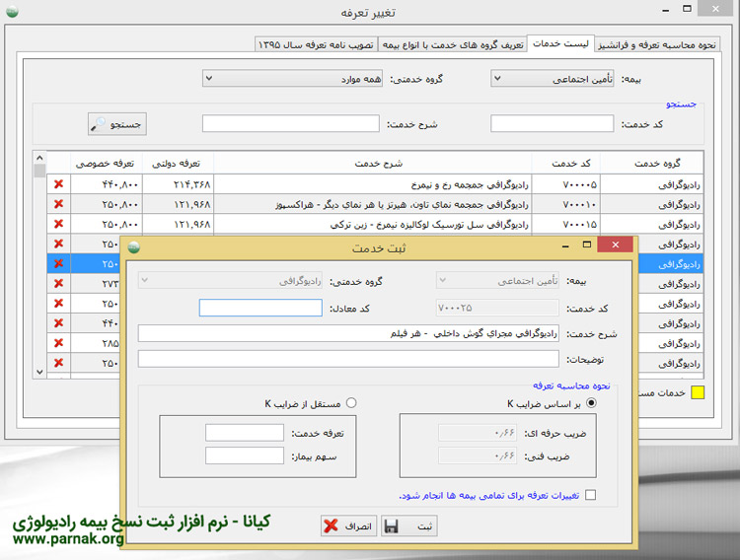Click the انصراف cancel button
The width and height of the screenshot is (740, 560).
click(x=348, y=525)
